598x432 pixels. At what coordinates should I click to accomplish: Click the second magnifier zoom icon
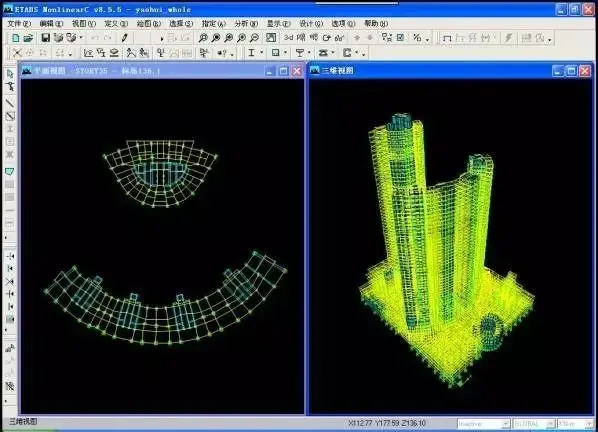pyautogui.click(x=216, y=37)
